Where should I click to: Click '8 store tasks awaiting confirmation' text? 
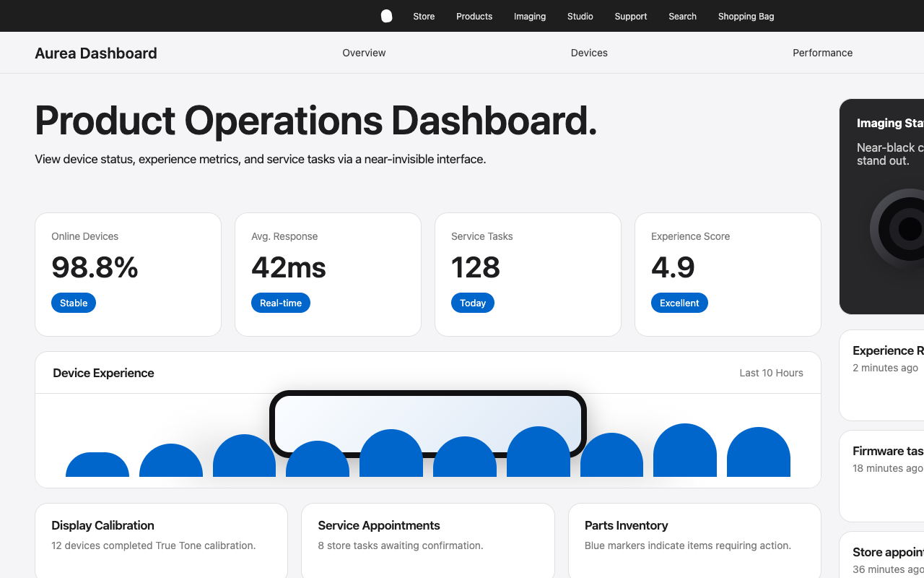[x=401, y=545]
